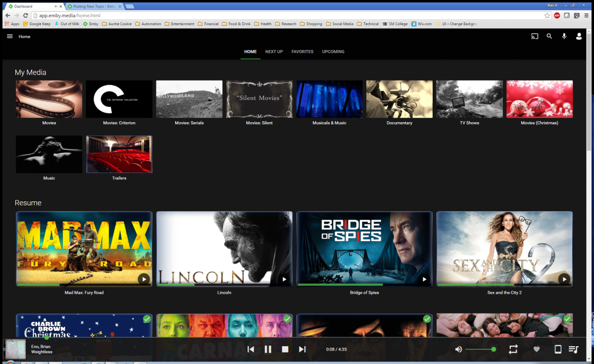
Task: Reload the page in Chrome
Action: pyautogui.click(x=26, y=15)
